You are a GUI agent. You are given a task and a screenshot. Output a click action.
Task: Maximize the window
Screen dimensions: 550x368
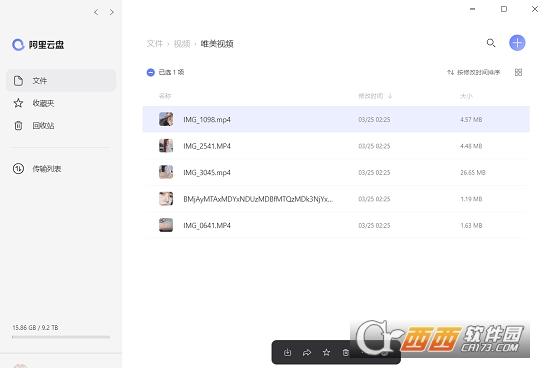coord(504,9)
